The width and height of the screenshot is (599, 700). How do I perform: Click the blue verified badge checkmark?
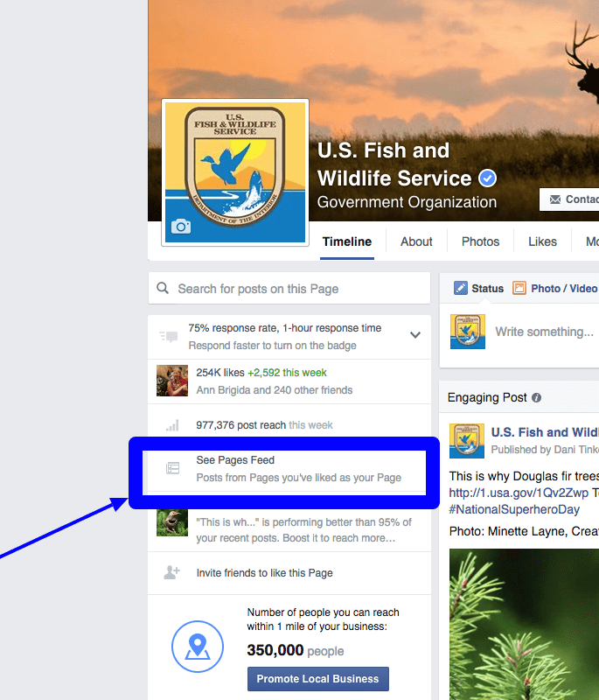[x=487, y=178]
